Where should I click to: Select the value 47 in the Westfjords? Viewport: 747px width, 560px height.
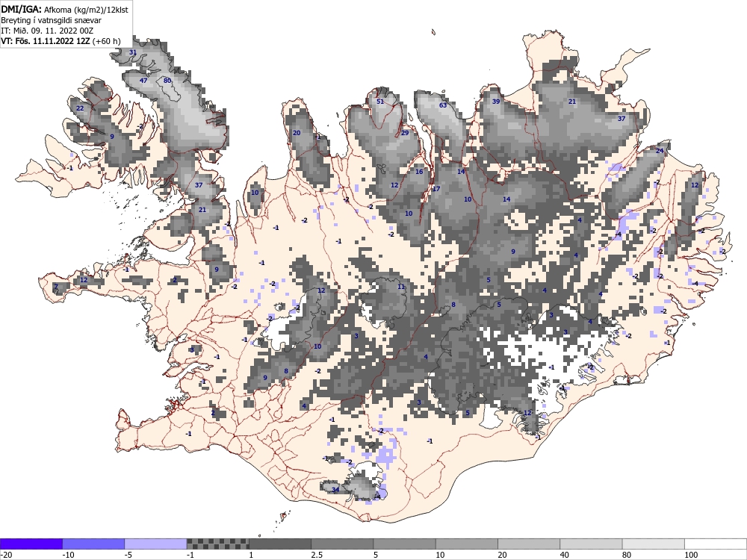[143, 81]
